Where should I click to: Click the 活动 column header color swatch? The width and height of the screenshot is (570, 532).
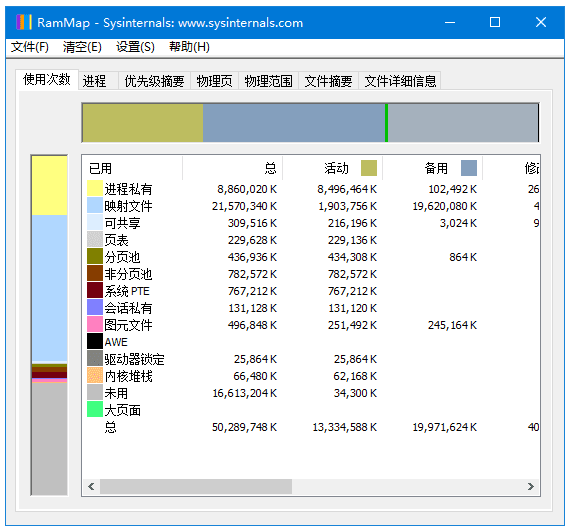[x=369, y=168]
